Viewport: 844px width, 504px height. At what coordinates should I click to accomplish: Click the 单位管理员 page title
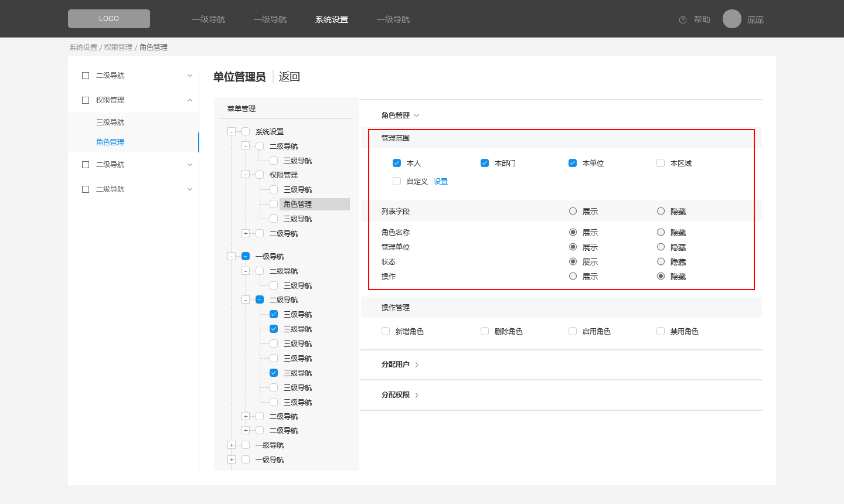[x=239, y=77]
